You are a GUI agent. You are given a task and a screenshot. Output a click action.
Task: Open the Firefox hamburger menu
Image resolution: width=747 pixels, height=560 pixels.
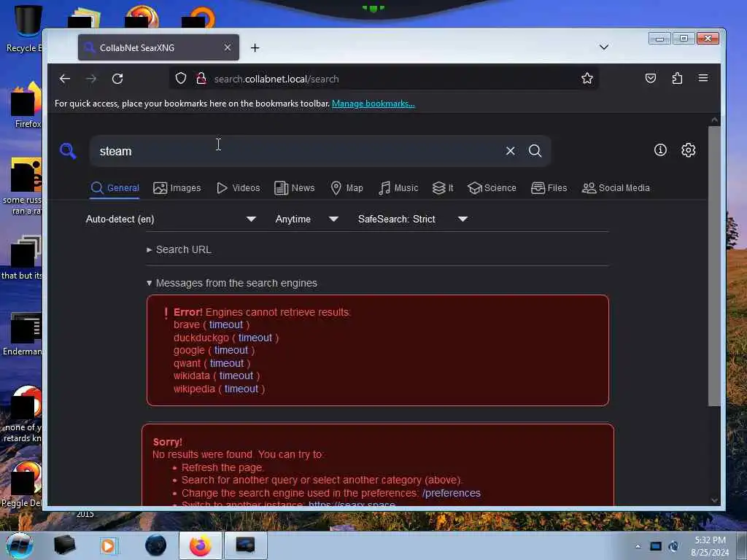(703, 78)
